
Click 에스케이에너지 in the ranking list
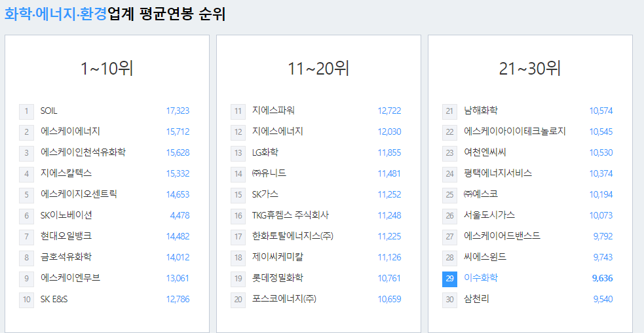pos(70,131)
